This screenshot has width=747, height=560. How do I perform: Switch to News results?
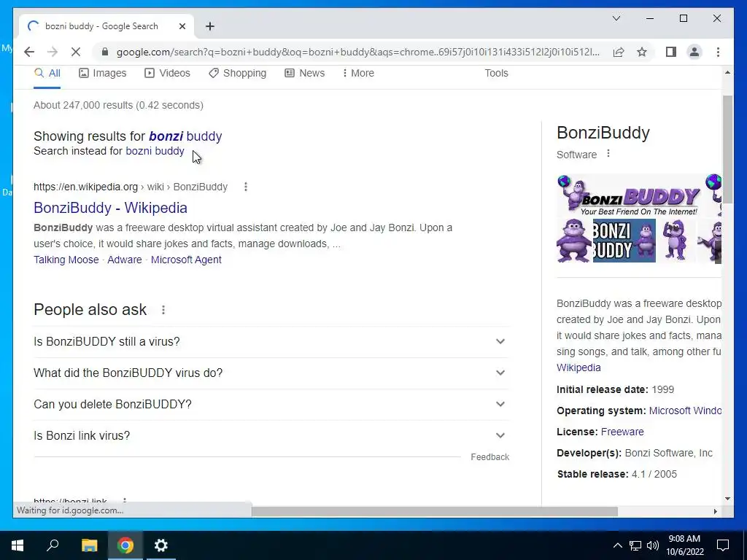coord(304,74)
